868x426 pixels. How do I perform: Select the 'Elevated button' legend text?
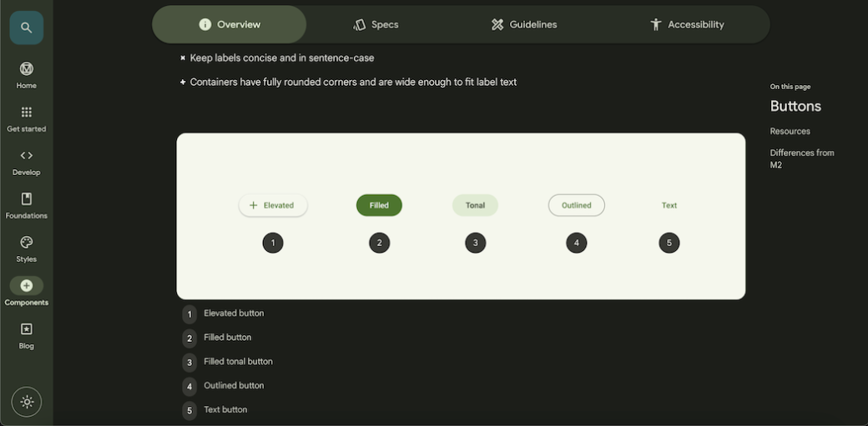coord(234,313)
